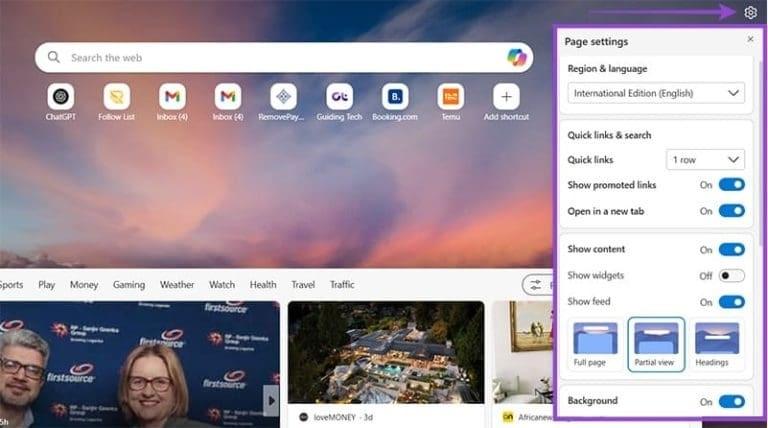Screen dimensions: 768x428
Task: Turn off the Show feed toggle
Action: [x=732, y=302]
